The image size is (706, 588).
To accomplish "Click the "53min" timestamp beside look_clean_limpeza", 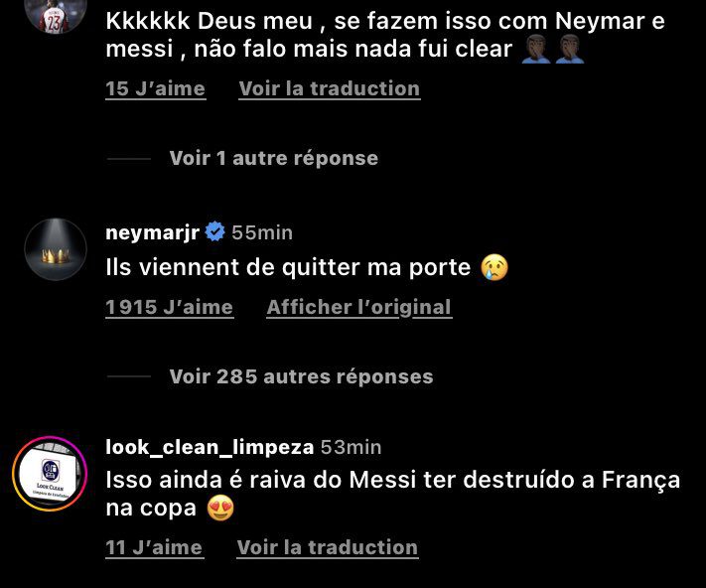I will coord(352,447).
